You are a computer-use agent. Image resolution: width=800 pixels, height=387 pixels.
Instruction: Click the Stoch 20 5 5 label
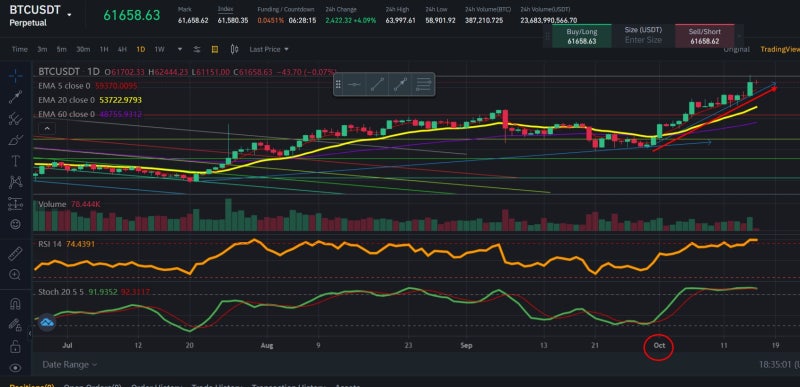tap(61, 292)
